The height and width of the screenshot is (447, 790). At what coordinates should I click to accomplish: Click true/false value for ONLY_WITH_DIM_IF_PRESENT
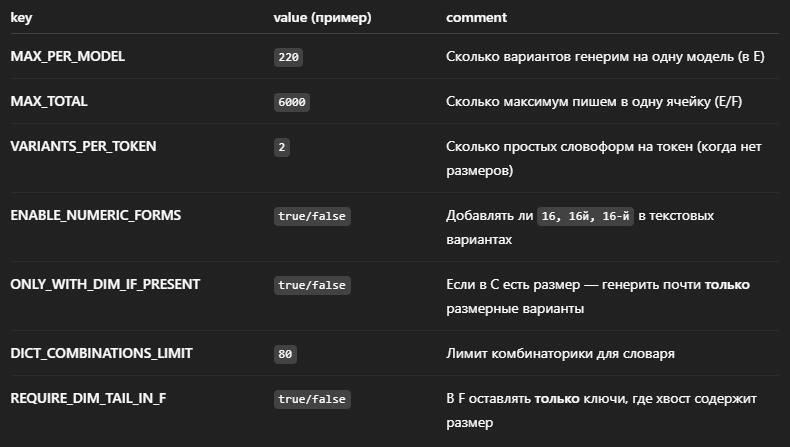pos(312,285)
